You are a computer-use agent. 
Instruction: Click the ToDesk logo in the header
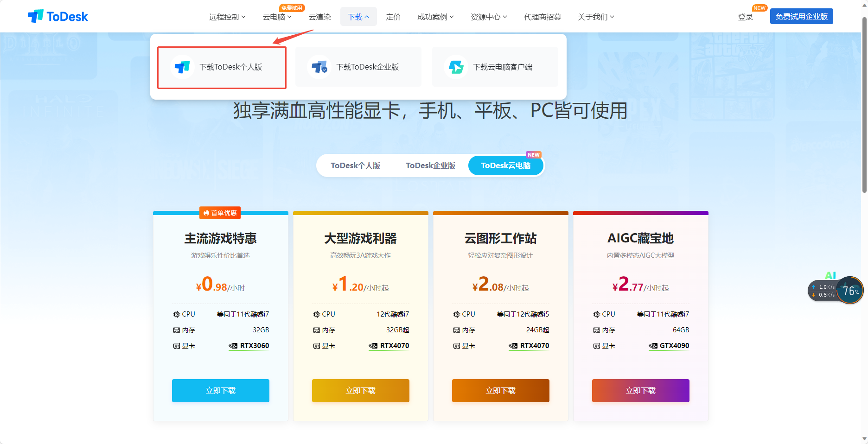click(x=57, y=16)
